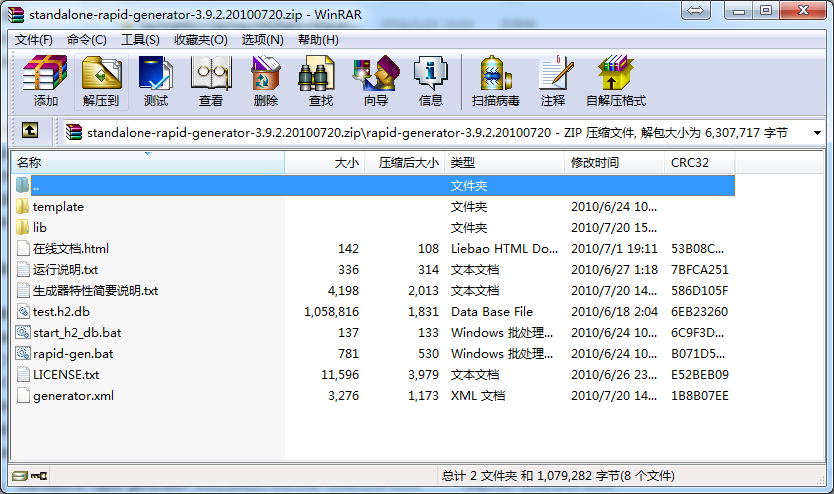Screen dimensions: 834x494
Task: Open the Options (选项) menu
Action: 262,40
